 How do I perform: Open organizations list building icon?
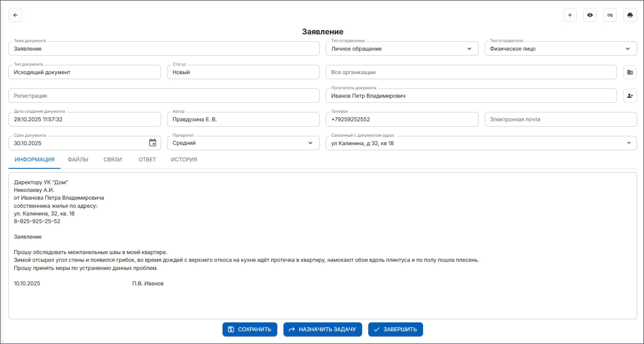pos(630,72)
